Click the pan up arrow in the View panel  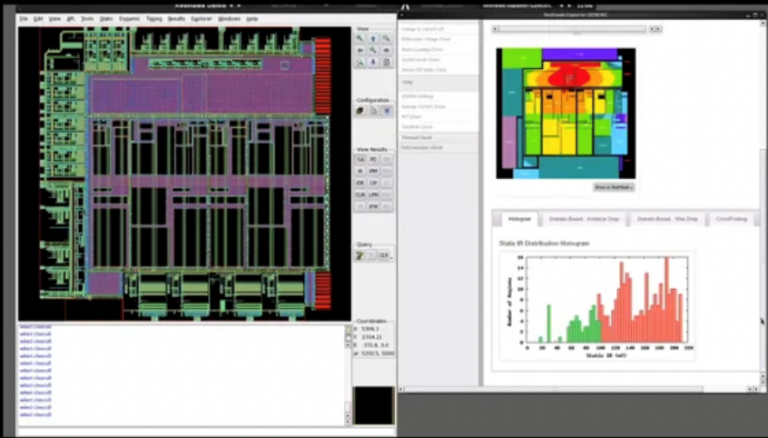[x=373, y=39]
